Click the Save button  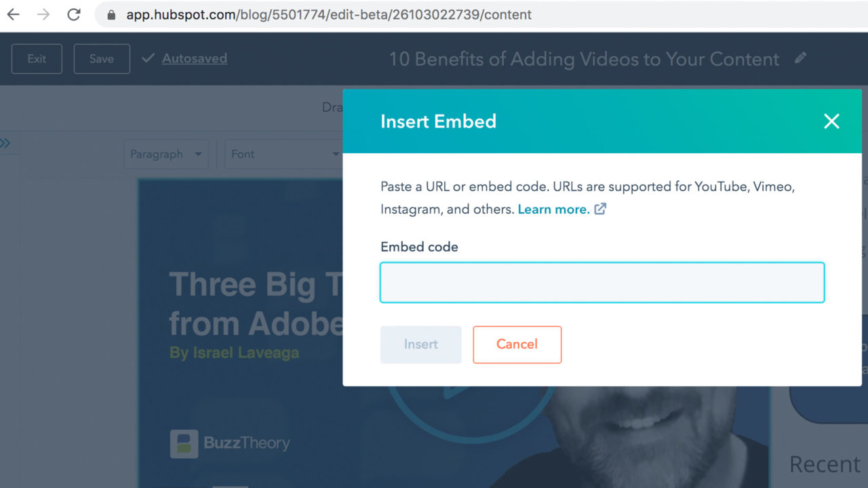click(x=102, y=59)
